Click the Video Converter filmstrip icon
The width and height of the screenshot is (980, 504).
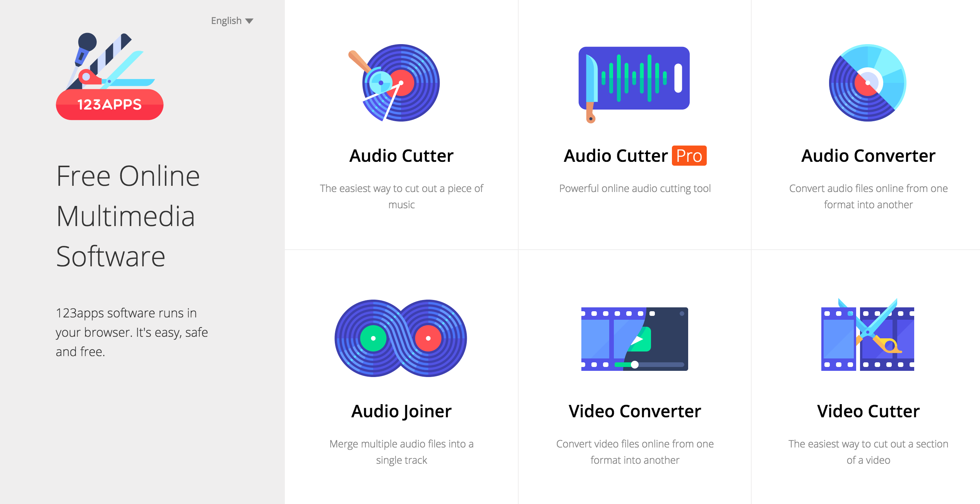(634, 339)
